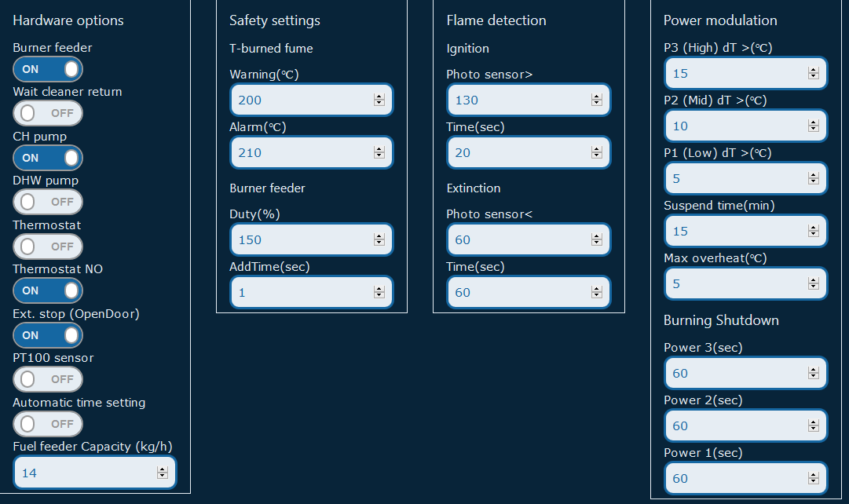
Task: Turn on the Thermostat toggle
Action: point(47,247)
